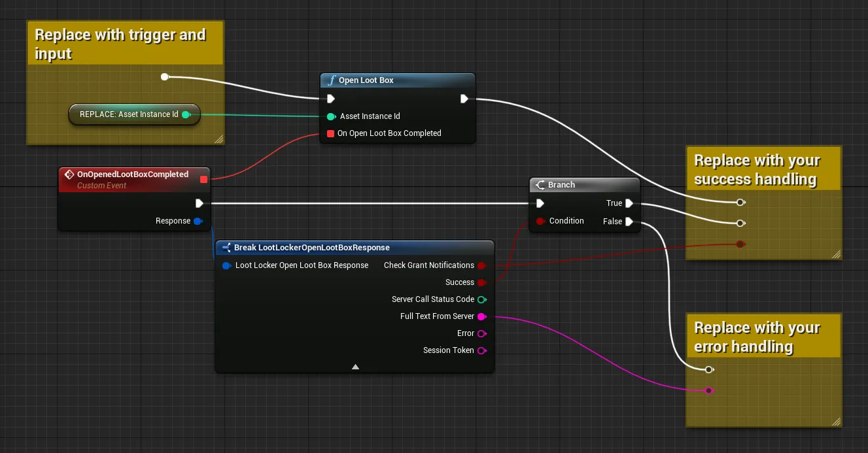Click the Server Call Status Code pin
868x453 pixels.
(481, 299)
